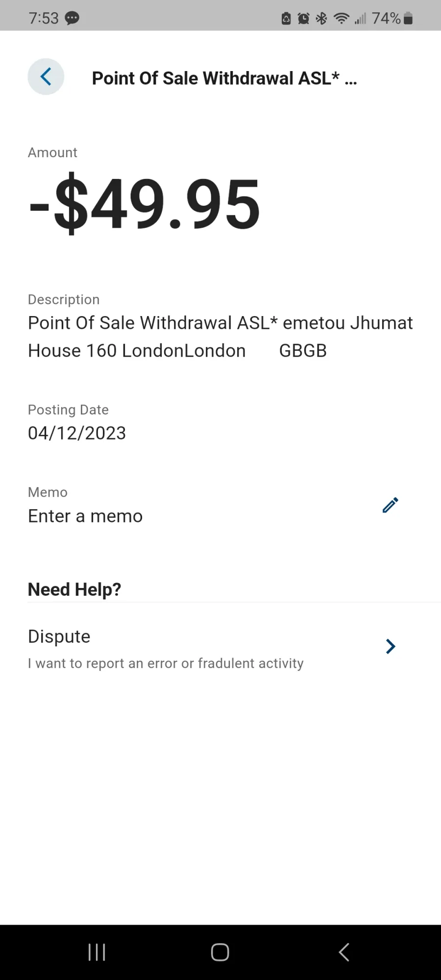Image resolution: width=441 pixels, height=980 pixels.
Task: Tap the alarm clock status icon
Action: [304, 19]
